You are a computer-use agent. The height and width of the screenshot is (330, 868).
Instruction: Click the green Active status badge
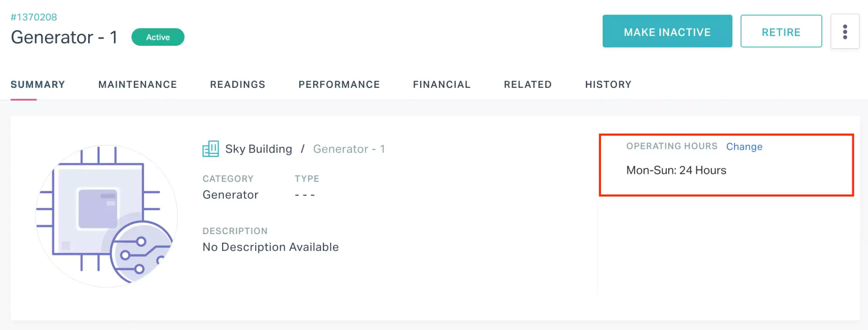point(158,37)
